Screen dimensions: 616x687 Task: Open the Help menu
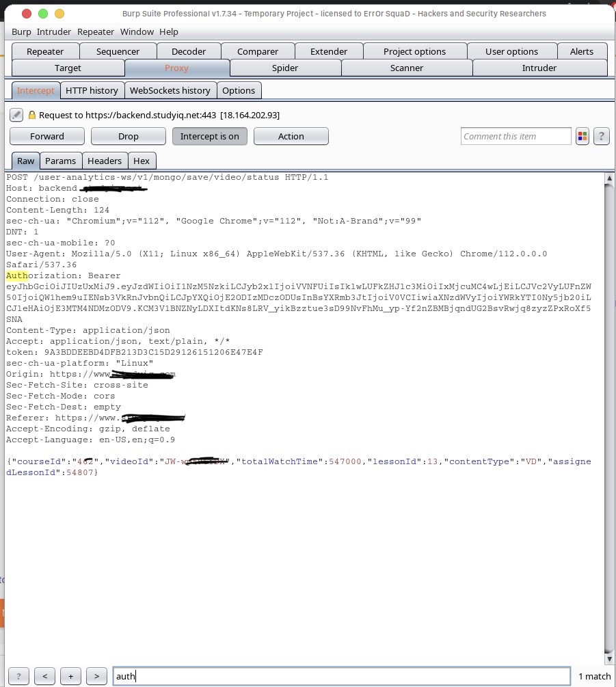tap(168, 31)
